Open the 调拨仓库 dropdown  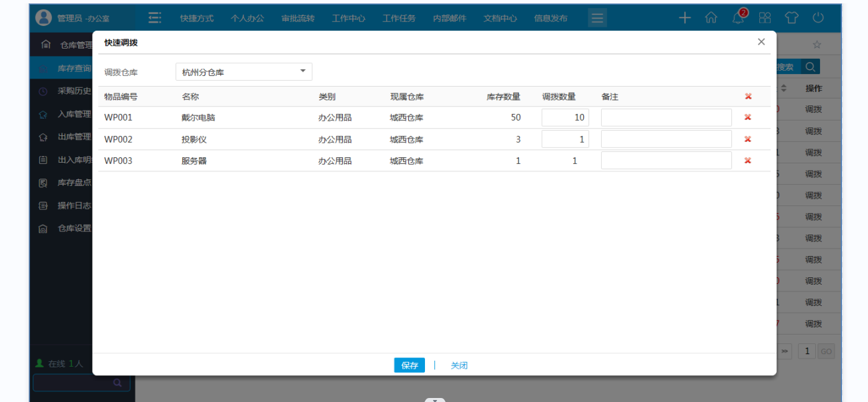pos(244,72)
